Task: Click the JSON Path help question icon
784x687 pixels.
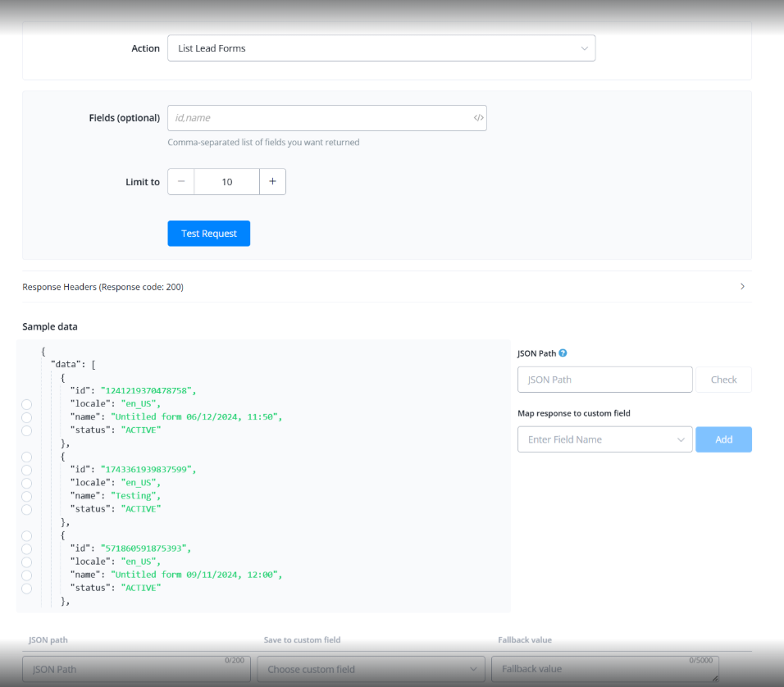Action: (x=563, y=353)
